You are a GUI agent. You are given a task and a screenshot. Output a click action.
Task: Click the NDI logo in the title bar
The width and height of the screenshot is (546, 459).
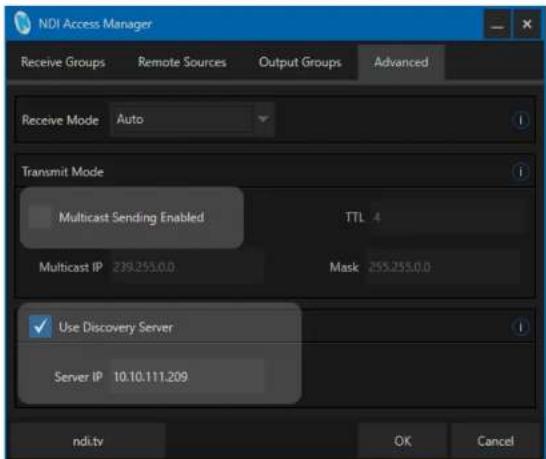point(22,23)
